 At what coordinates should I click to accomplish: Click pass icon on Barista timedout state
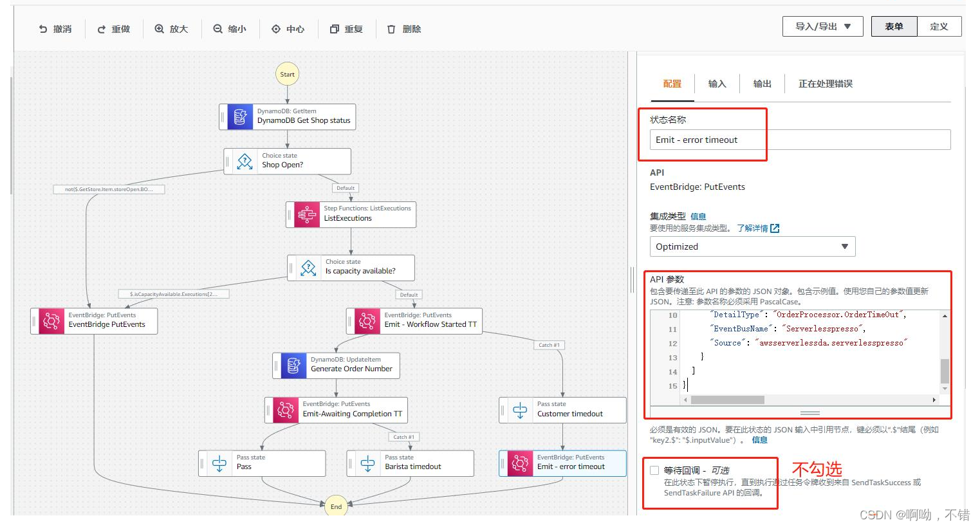[x=368, y=463]
